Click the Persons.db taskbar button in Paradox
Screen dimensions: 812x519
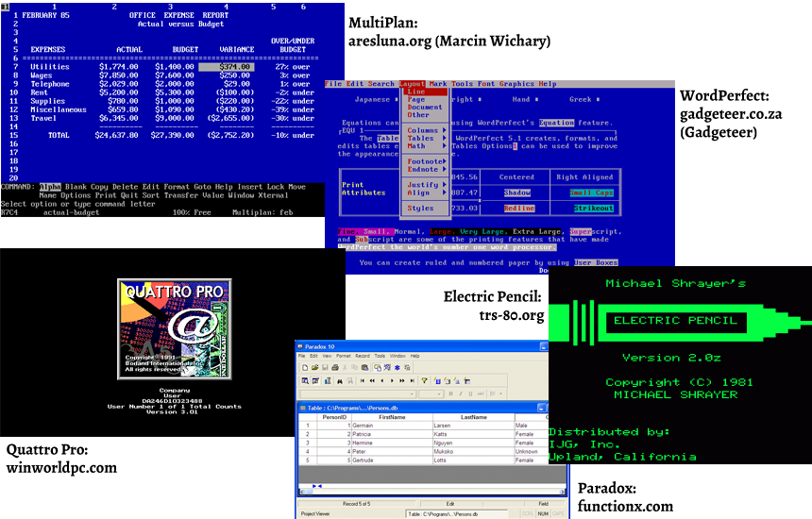coord(456,514)
